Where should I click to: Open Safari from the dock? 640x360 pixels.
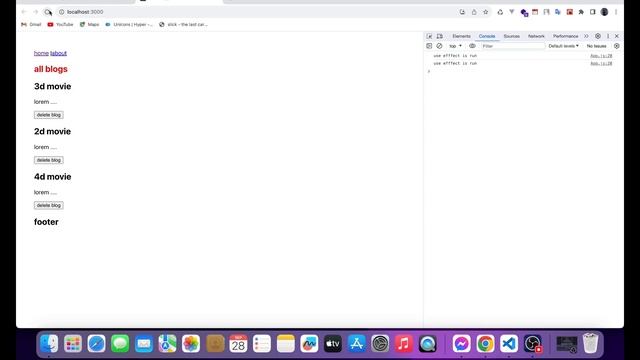96,344
